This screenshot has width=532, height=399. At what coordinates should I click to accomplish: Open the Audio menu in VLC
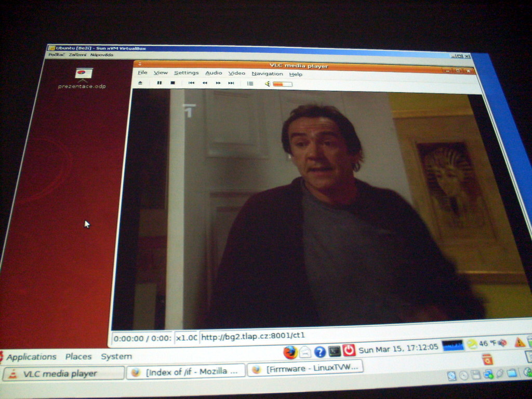pyautogui.click(x=214, y=73)
